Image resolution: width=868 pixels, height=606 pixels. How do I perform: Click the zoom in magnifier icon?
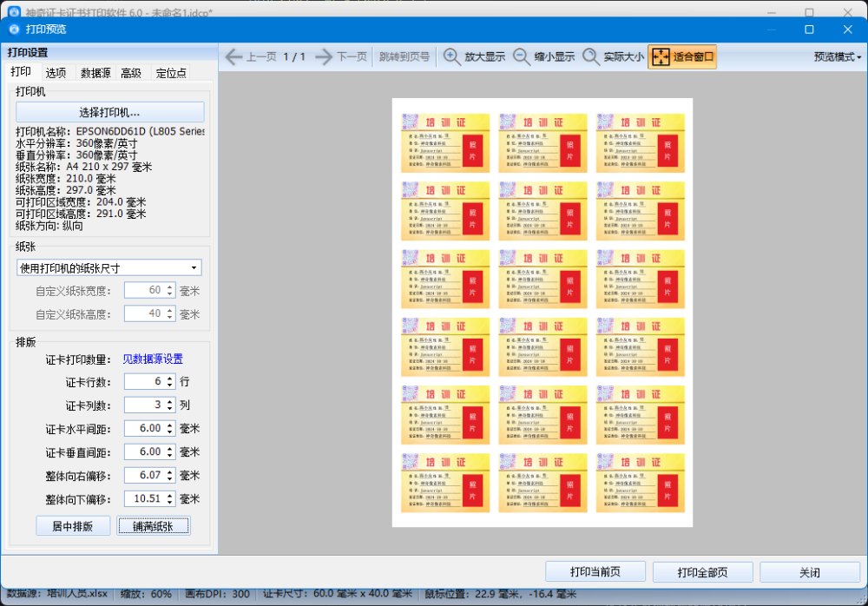(452, 57)
